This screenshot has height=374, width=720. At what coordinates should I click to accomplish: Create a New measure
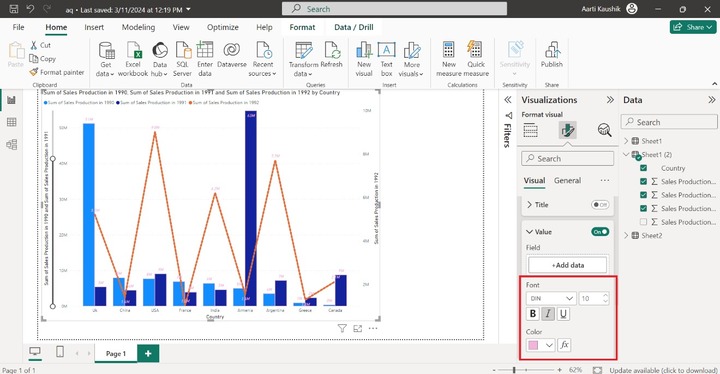(x=449, y=59)
